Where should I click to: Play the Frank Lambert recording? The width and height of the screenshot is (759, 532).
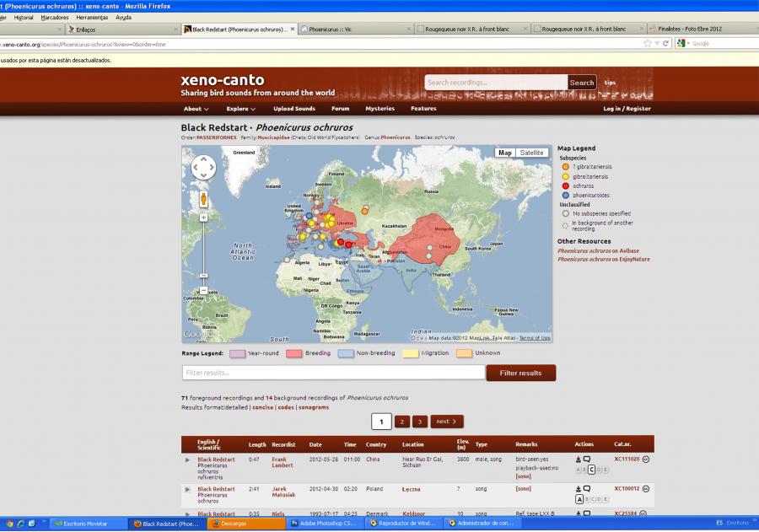187,459
